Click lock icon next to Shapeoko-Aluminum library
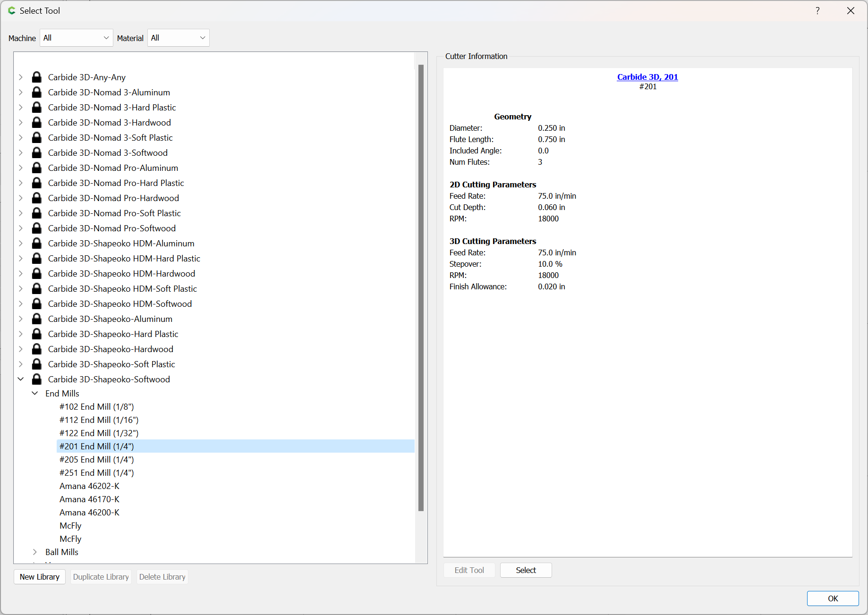 click(x=36, y=319)
